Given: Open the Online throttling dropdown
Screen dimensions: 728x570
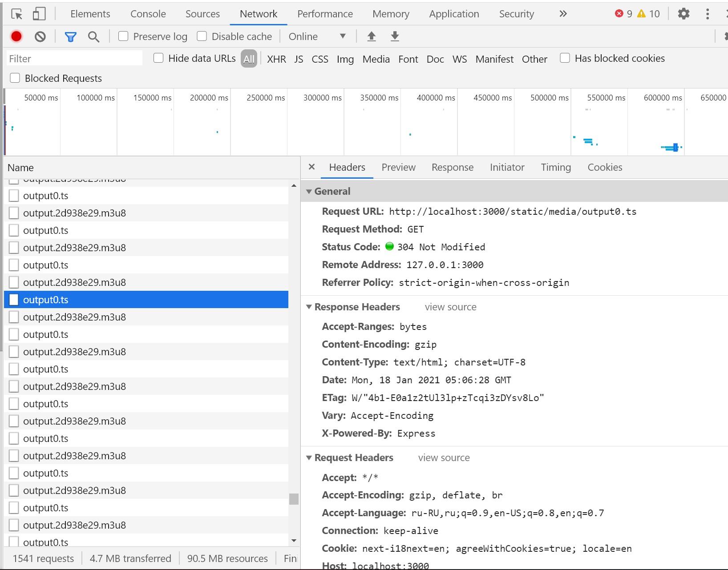Looking at the screenshot, I should pyautogui.click(x=317, y=36).
